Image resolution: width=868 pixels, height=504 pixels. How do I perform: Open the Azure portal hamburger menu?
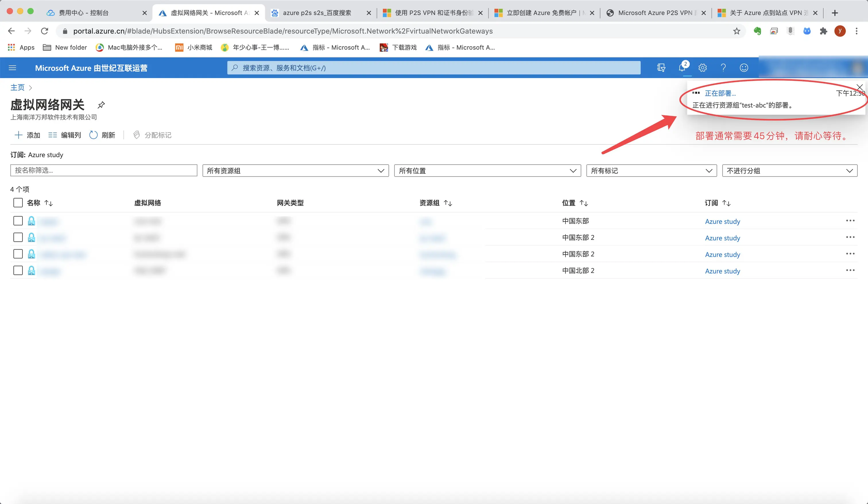tap(12, 68)
